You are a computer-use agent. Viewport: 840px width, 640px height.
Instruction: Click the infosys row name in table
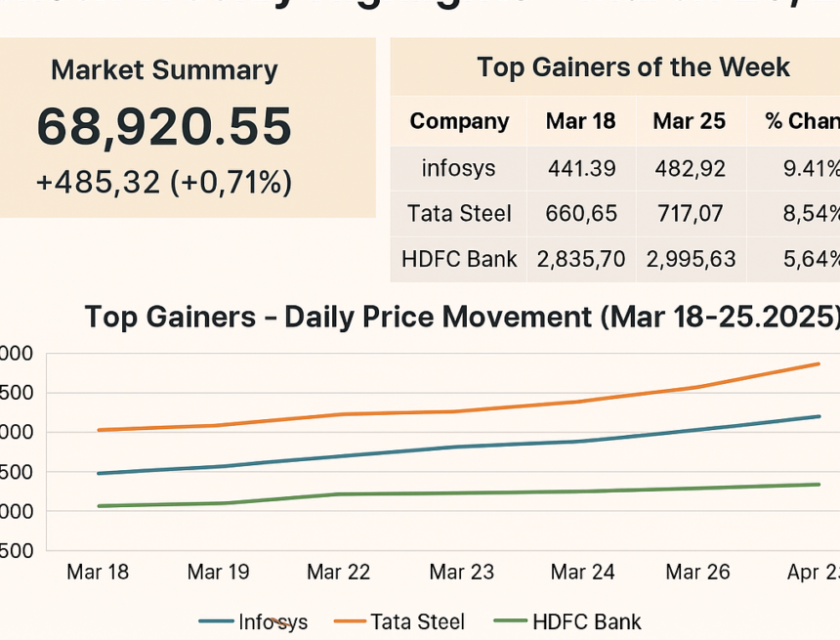point(459,168)
